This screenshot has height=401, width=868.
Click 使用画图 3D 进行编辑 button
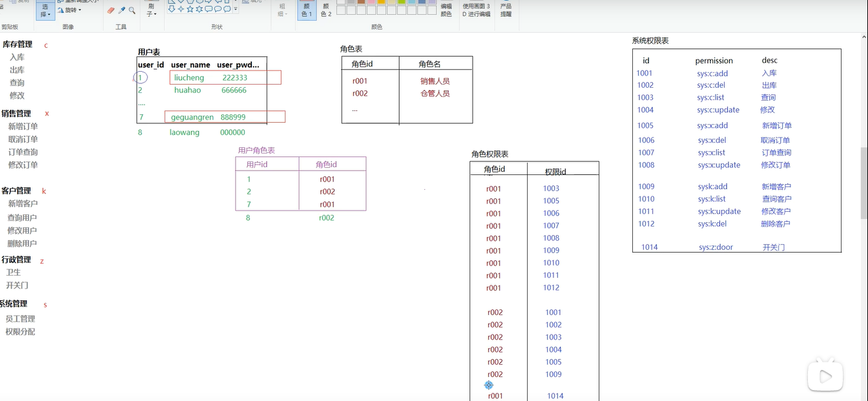click(x=477, y=10)
